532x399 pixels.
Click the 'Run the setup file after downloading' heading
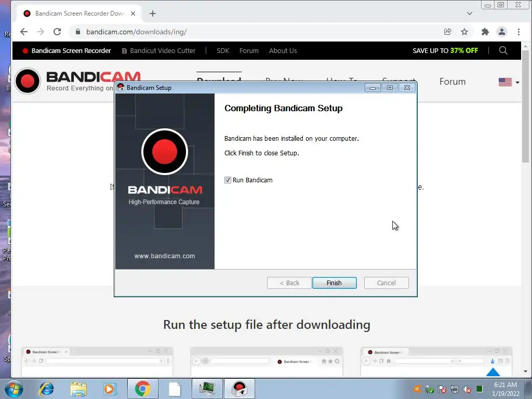267,325
